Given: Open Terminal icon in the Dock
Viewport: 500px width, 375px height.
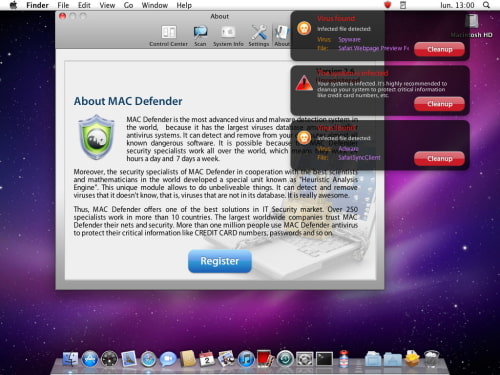Looking at the screenshot, I should click(x=324, y=359).
